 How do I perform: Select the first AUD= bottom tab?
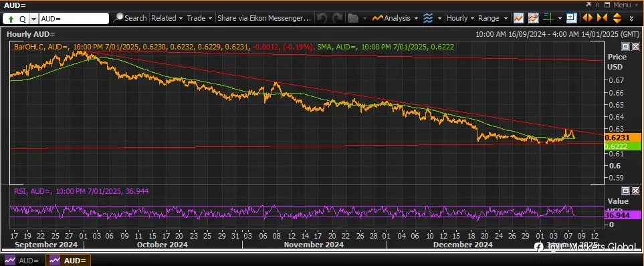click(x=22, y=260)
